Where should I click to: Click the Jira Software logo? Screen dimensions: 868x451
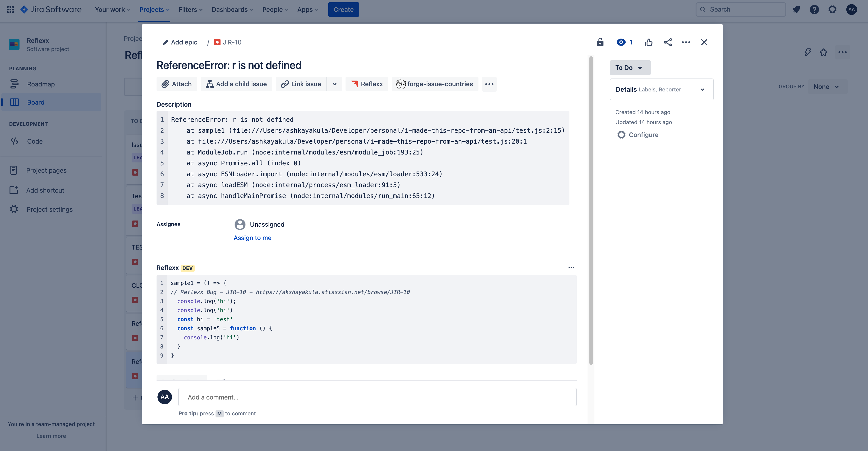click(51, 10)
